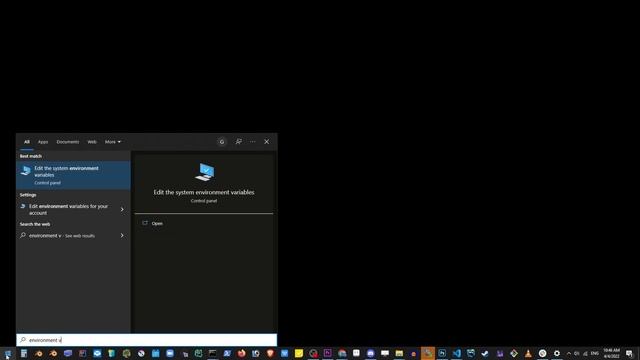Click the environment v web search suggestion
640x360 pixels.
(x=62, y=236)
